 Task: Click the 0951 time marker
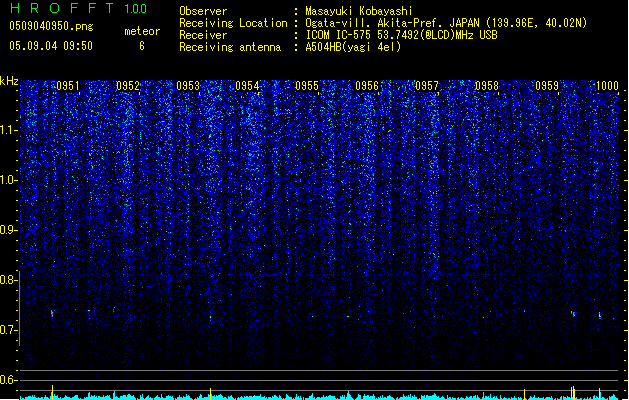click(x=68, y=86)
